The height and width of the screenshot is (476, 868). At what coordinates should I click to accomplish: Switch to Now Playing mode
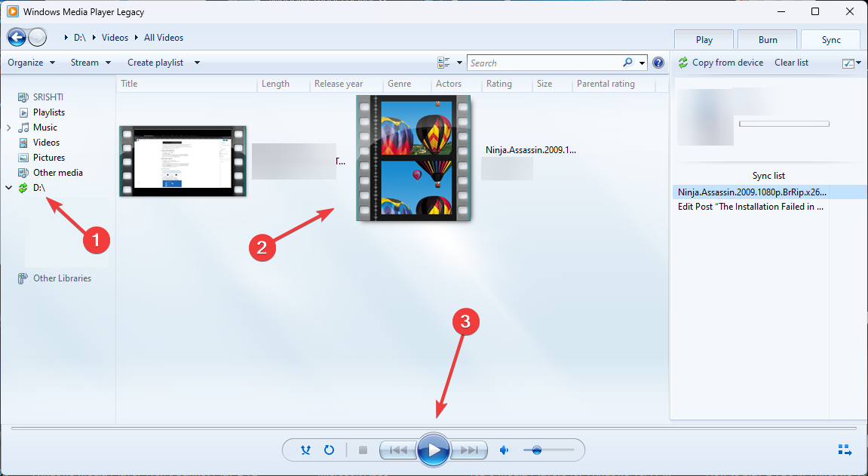[x=845, y=450]
